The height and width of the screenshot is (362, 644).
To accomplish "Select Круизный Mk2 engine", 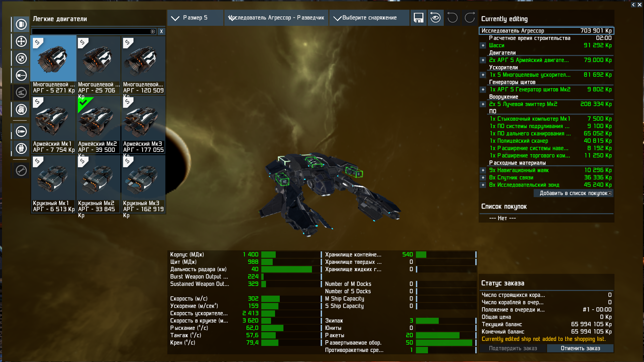I will coord(98,184).
